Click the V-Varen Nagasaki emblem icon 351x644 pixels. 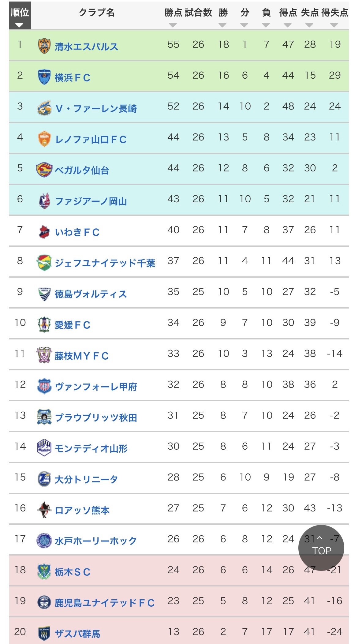pos(44,108)
